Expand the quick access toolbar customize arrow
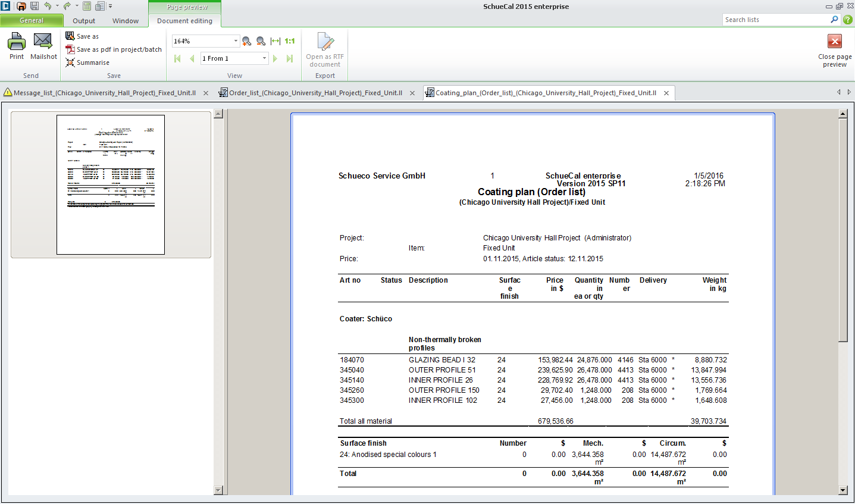This screenshot has width=855, height=504. click(x=111, y=6)
